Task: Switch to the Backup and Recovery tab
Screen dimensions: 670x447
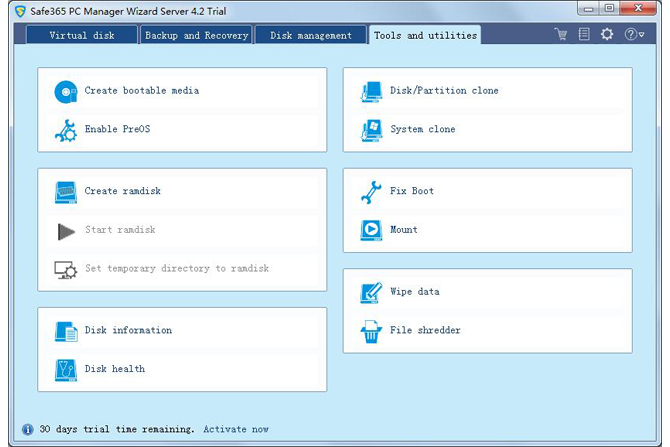Action: coord(196,35)
